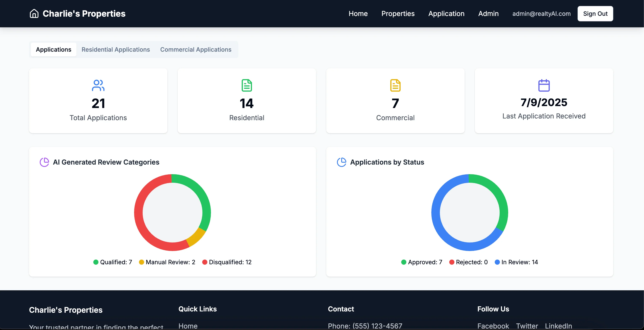Open the Application nav link
This screenshot has height=330, width=644.
(446, 13)
